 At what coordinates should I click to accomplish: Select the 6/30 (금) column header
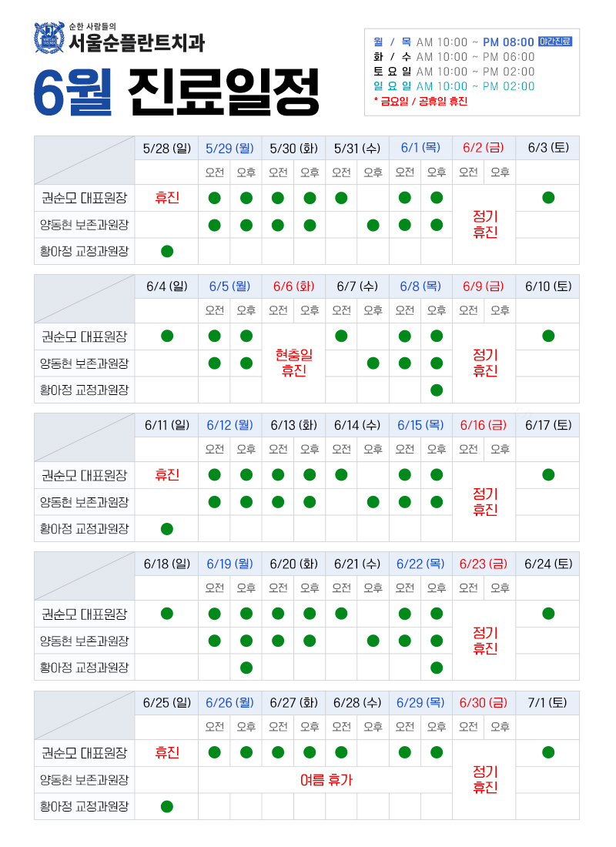point(484,703)
